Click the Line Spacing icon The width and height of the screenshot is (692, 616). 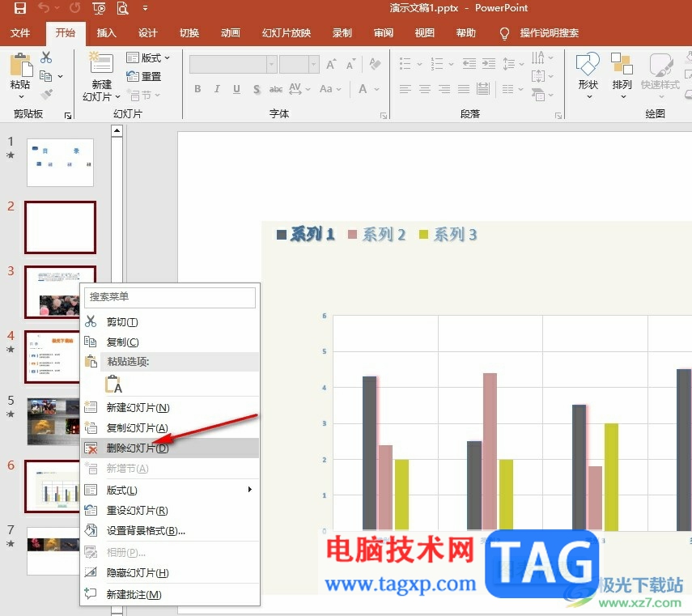click(x=509, y=64)
